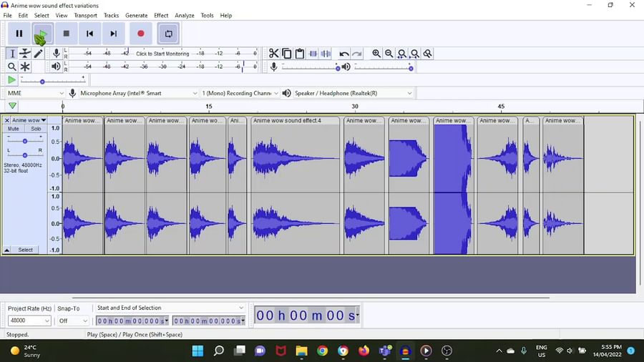Open the Recording Channels dropdown
This screenshot has width=644, height=362.
[x=240, y=93]
